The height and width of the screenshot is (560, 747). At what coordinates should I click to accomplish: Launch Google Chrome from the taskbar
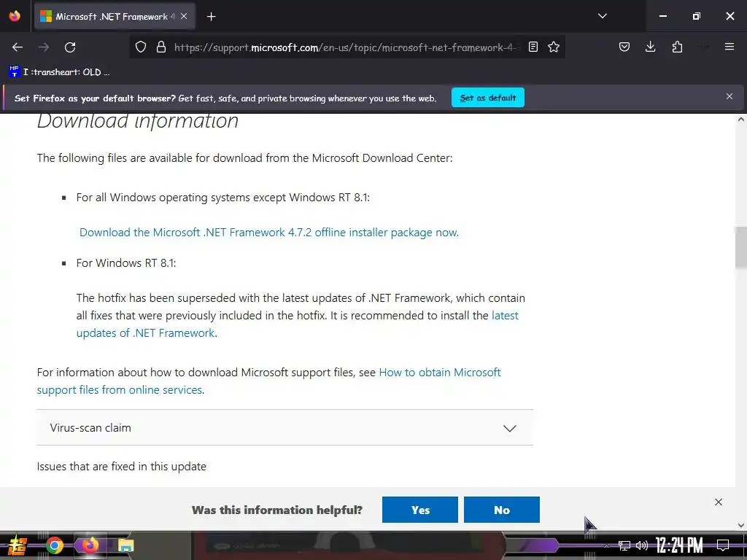[54, 545]
